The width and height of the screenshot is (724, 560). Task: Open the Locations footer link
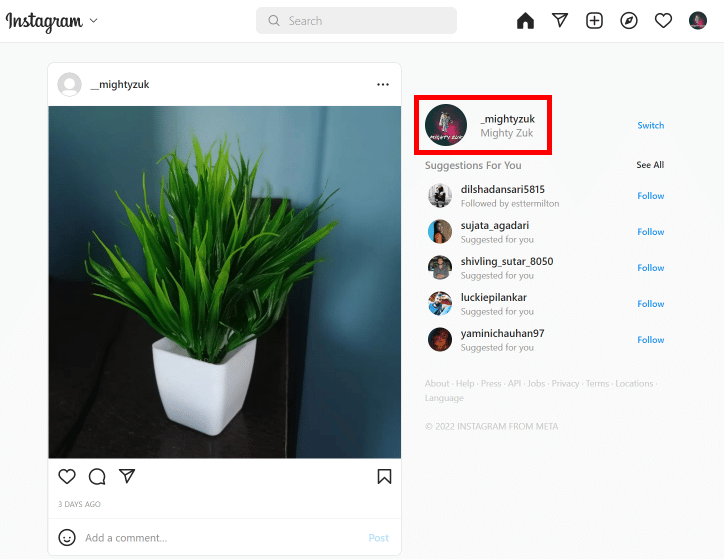pyautogui.click(x=634, y=384)
